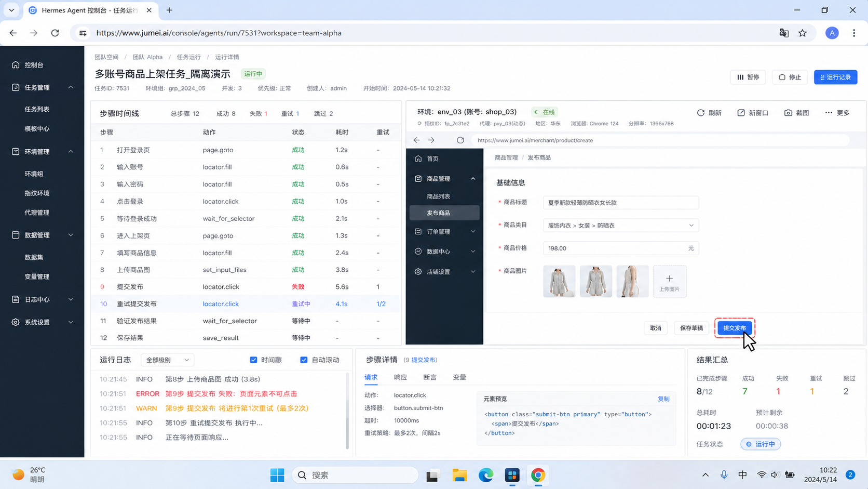Open 商品列表 in merchant sidebar
This screenshot has width=868, height=489.
click(438, 196)
